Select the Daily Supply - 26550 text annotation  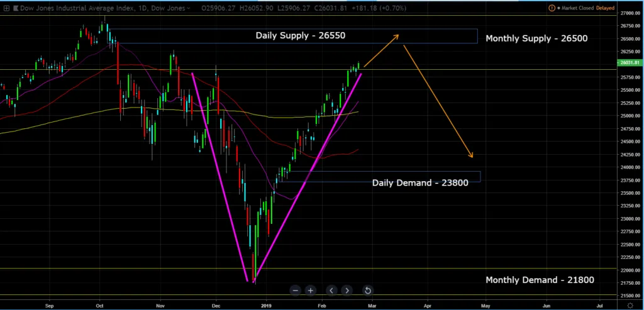(300, 35)
